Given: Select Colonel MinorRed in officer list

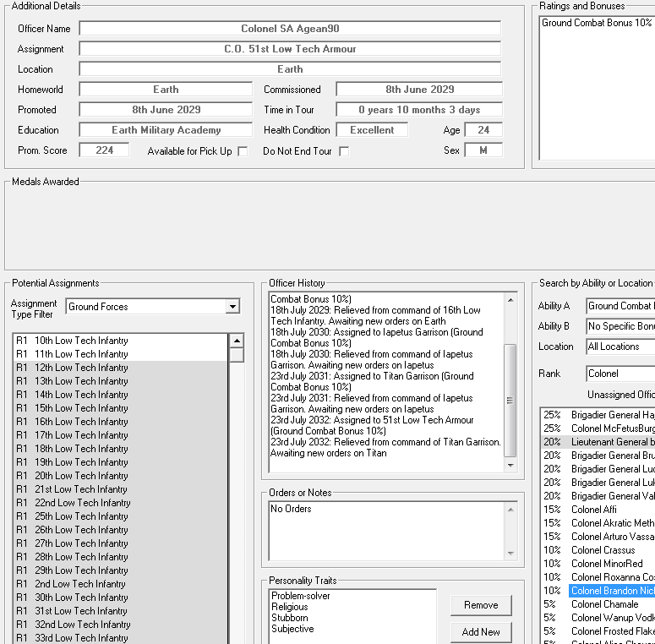Looking at the screenshot, I should 598,564.
